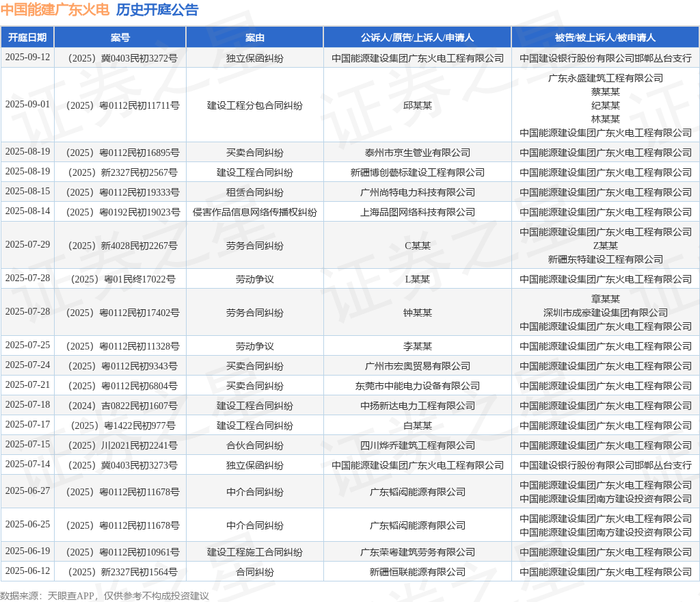Select the 案由 column header
700x602 pixels.
click(x=254, y=38)
